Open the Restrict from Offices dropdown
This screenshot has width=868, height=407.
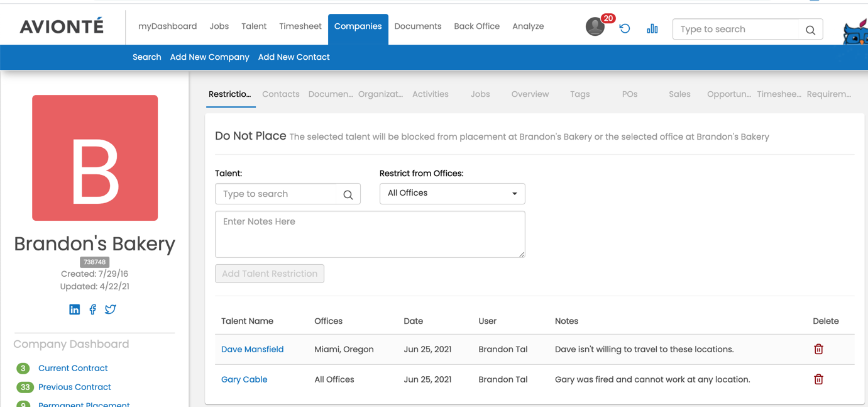pyautogui.click(x=453, y=193)
